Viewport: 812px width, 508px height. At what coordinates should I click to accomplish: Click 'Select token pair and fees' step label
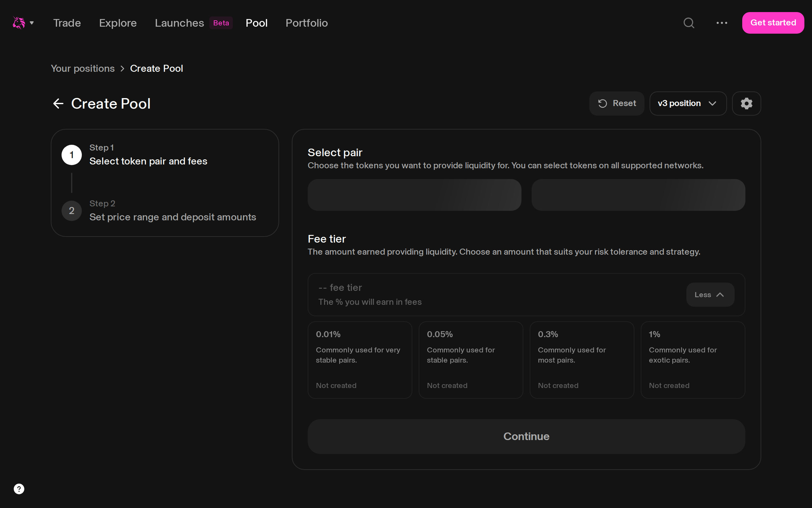coord(148,161)
